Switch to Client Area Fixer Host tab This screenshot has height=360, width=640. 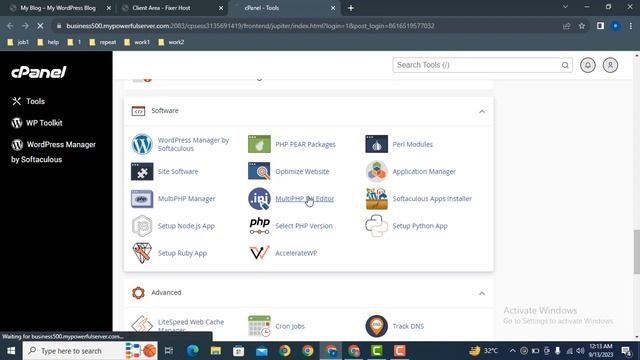(161, 8)
